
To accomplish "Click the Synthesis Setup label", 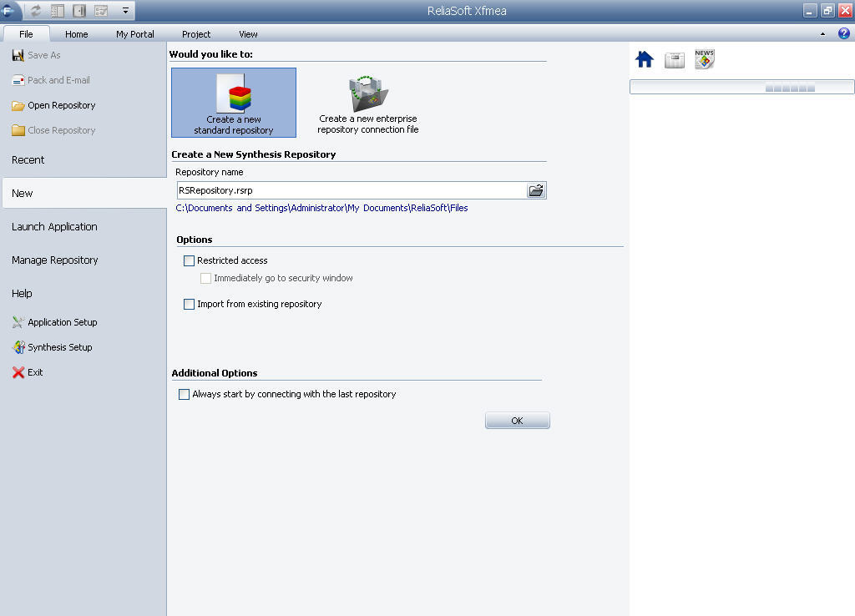I will [60, 347].
